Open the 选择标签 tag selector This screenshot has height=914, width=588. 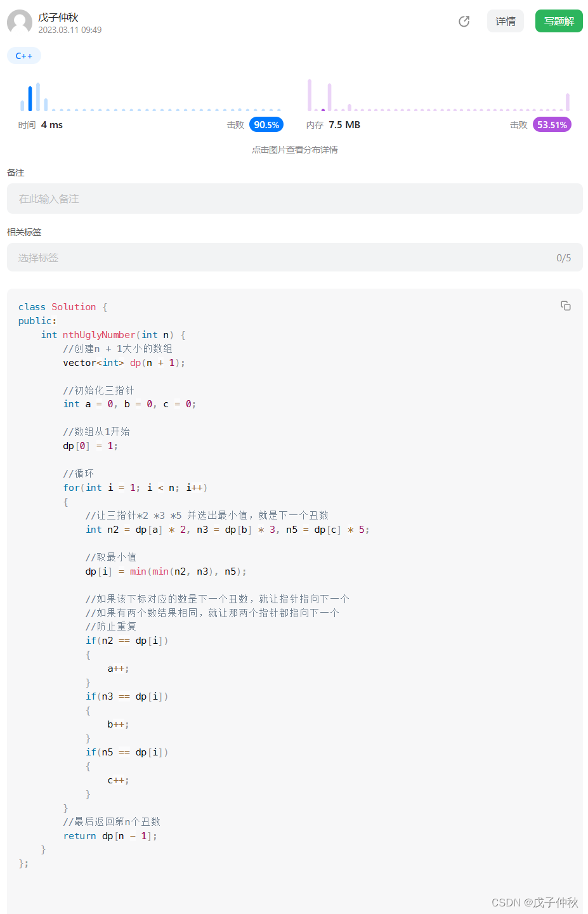pos(295,258)
